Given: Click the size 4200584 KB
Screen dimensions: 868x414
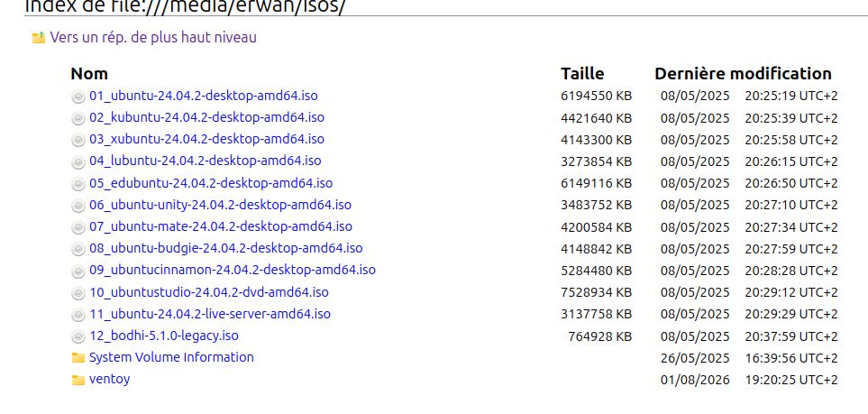Looking at the screenshot, I should pyautogui.click(x=596, y=227).
